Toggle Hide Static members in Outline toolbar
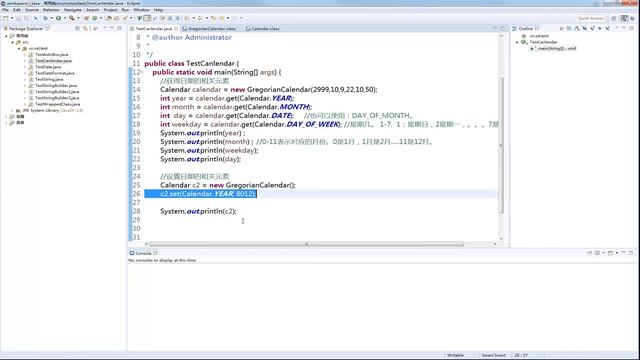The width and height of the screenshot is (640, 360). [x=592, y=28]
